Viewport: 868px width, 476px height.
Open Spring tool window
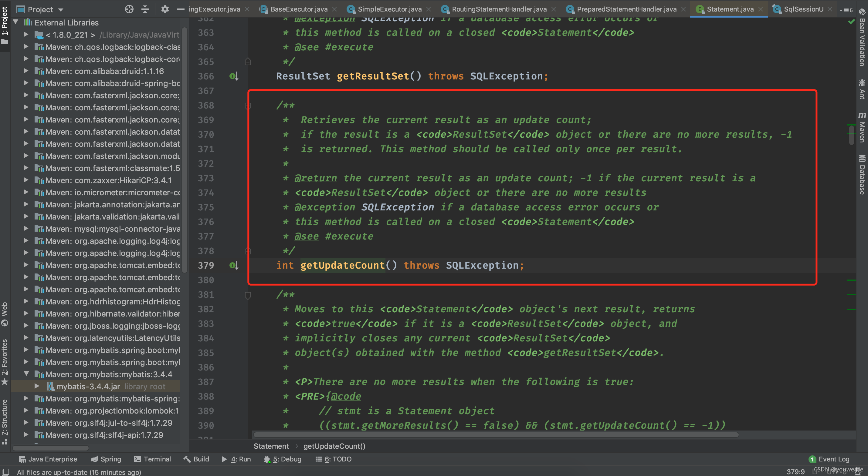click(106, 459)
